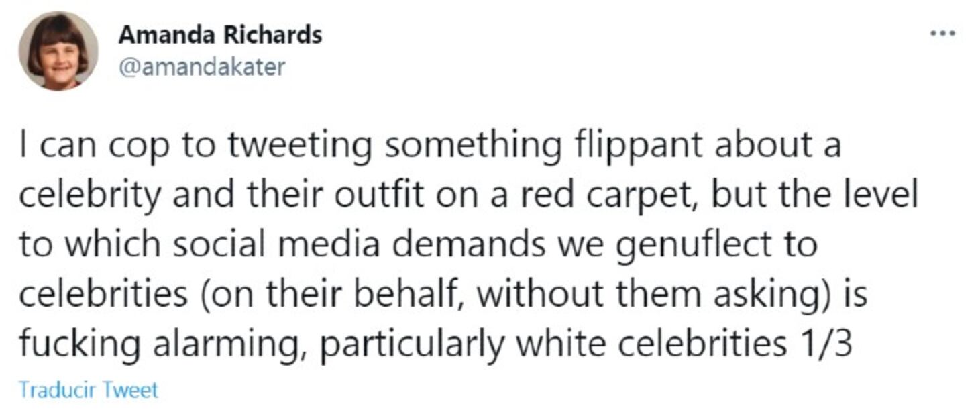Click the word "Traducir" under the tweet
980x416 pixels.
[58, 390]
